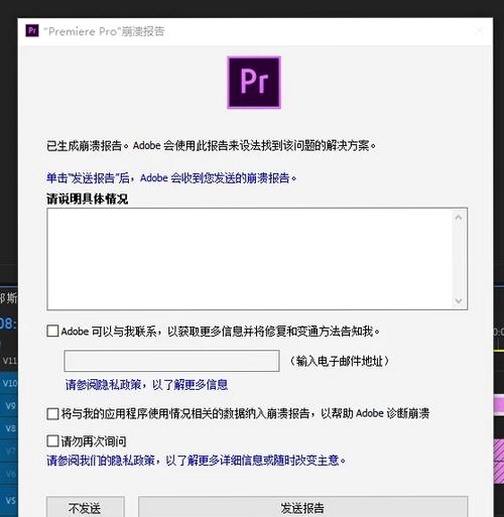The height and width of the screenshot is (517, 504).
Task: Select the V5 track header in the timeline
Action: pyautogui.click(x=9, y=501)
